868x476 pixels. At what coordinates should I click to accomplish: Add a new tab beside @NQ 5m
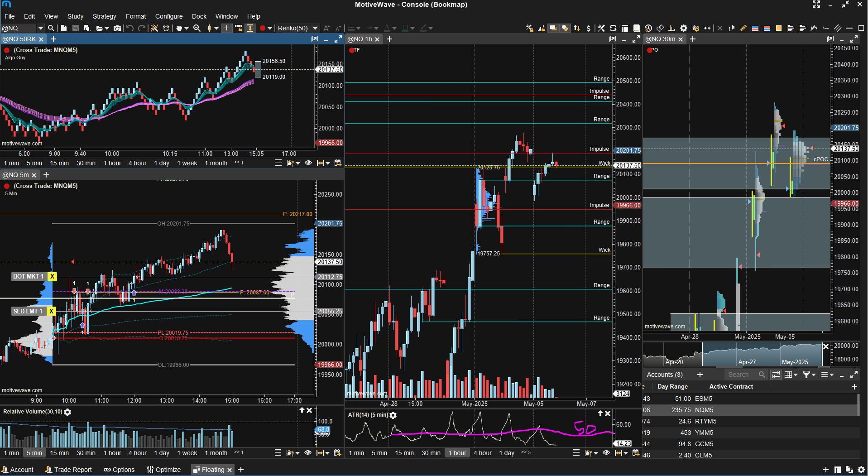46,175
